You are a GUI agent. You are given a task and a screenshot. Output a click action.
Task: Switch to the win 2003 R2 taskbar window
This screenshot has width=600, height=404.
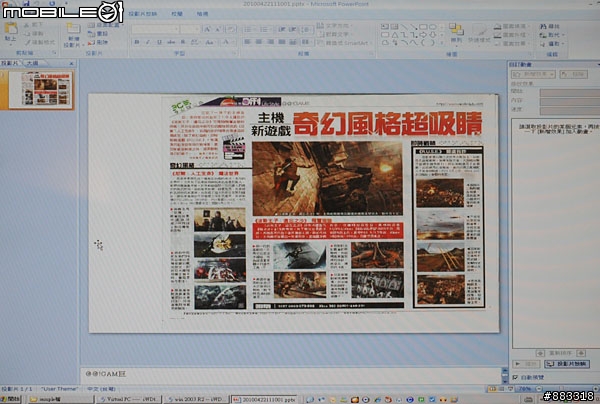pyautogui.click(x=196, y=399)
